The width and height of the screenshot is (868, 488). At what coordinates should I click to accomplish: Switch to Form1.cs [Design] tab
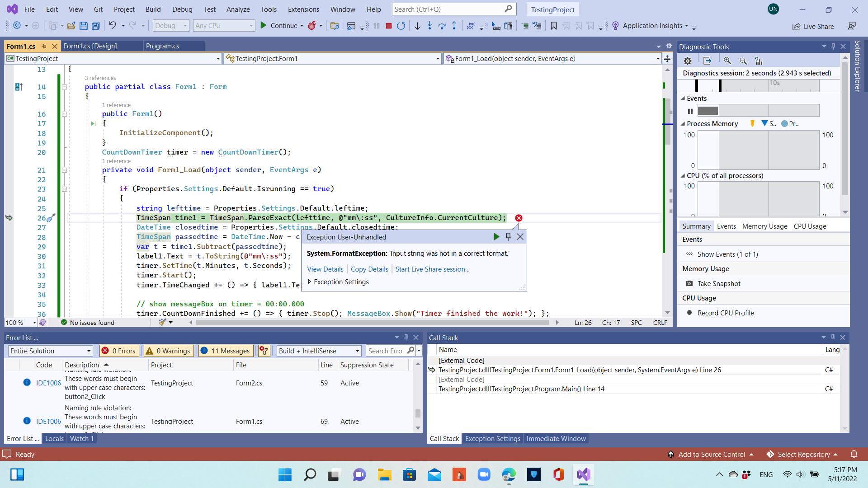(90, 46)
